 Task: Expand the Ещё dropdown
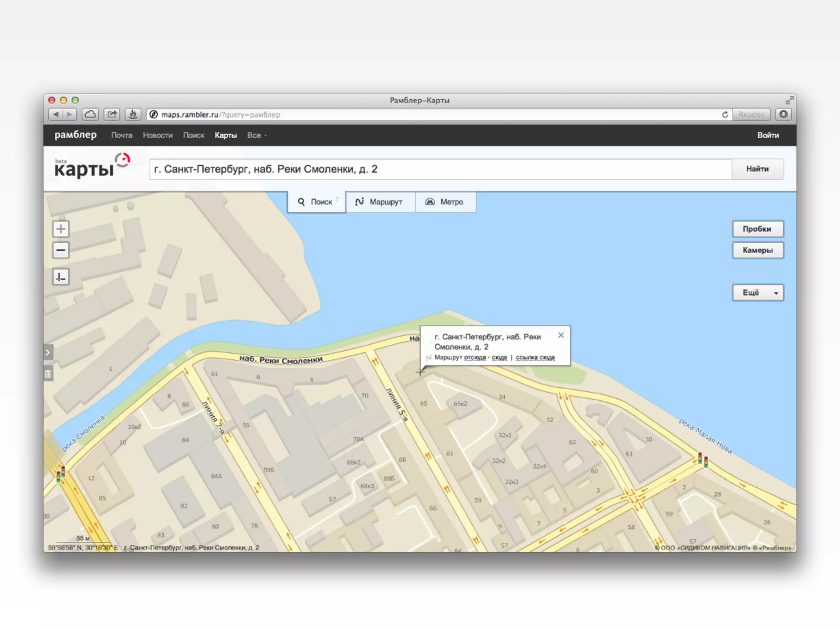pyautogui.click(x=758, y=293)
